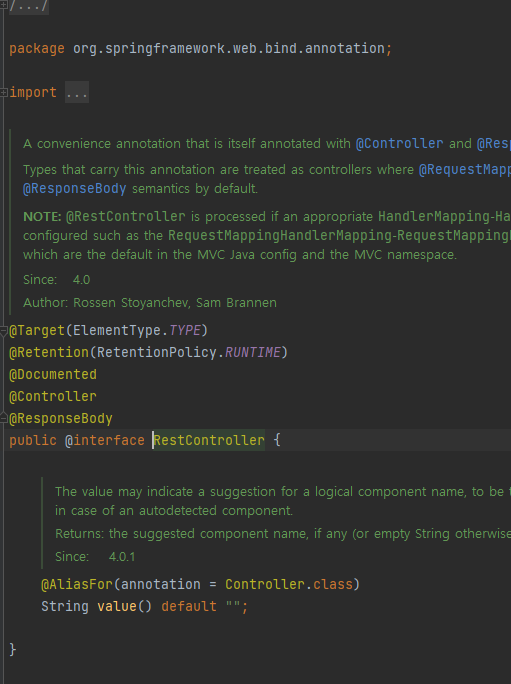Collapse annotations at @Target fold marker
Image resolution: width=511 pixels, height=684 pixels.
click(3, 331)
